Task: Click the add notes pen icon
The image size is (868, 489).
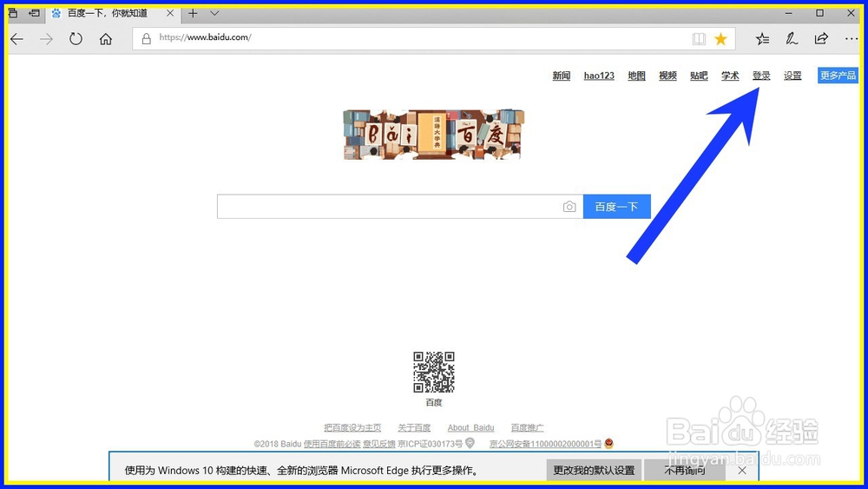Action: pos(792,38)
